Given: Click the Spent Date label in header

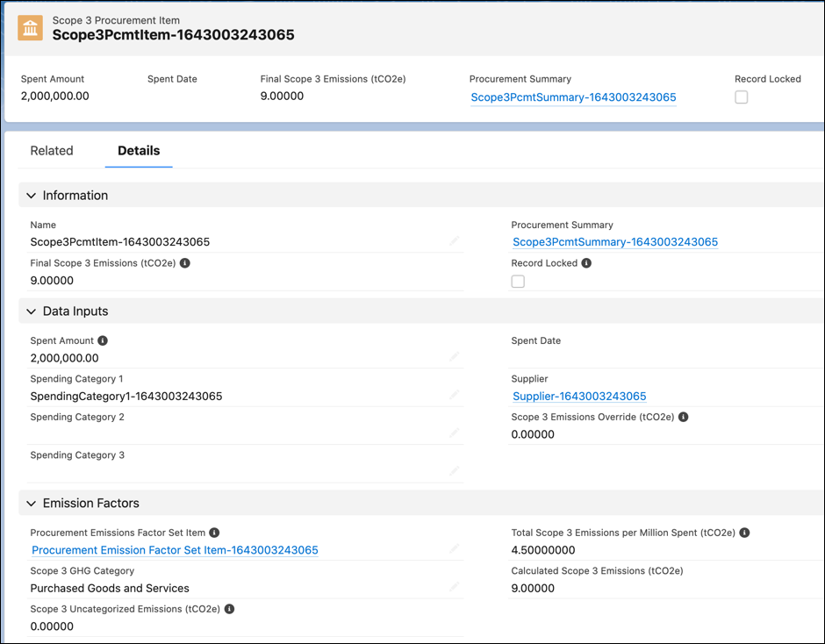Looking at the screenshot, I should (172, 79).
